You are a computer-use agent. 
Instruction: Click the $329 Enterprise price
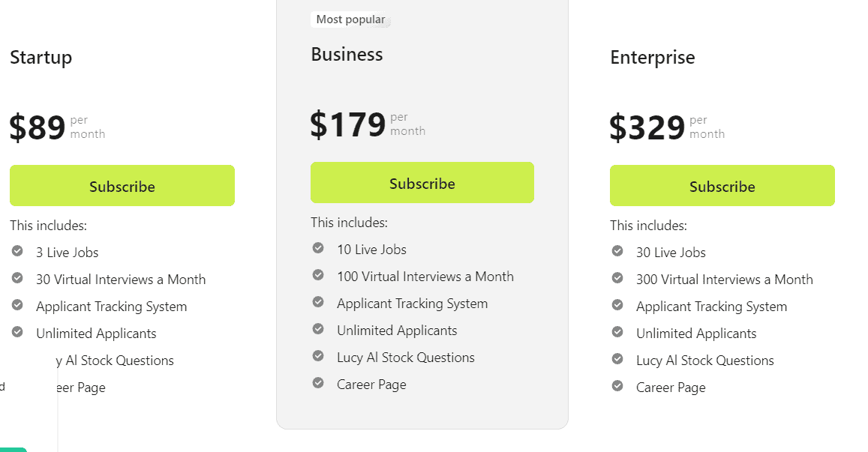click(647, 128)
